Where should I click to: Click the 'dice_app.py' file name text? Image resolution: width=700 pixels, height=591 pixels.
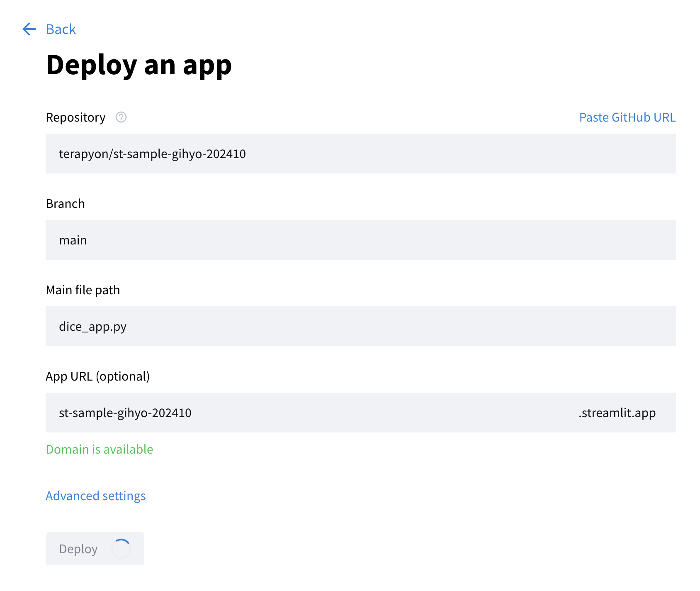click(x=92, y=327)
